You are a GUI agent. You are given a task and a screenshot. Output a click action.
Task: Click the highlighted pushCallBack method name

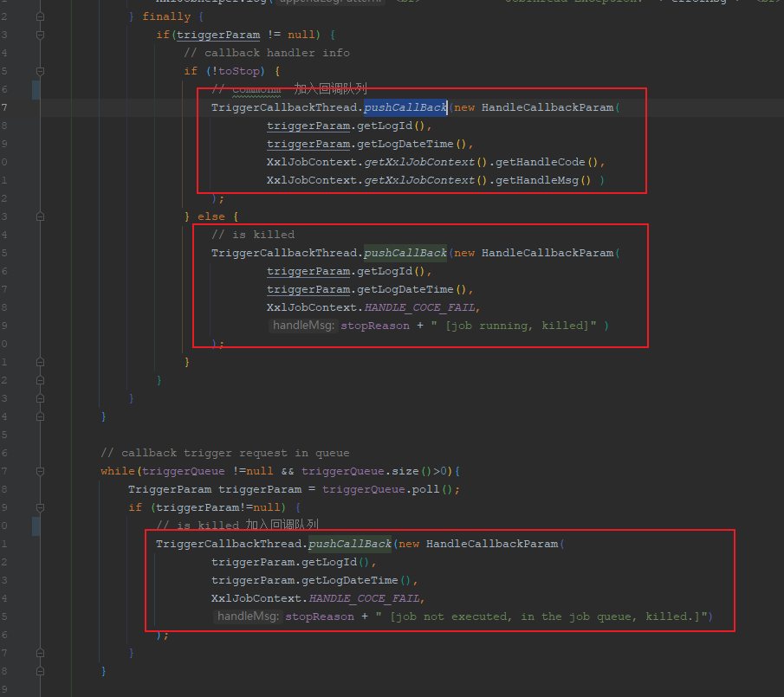[405, 107]
